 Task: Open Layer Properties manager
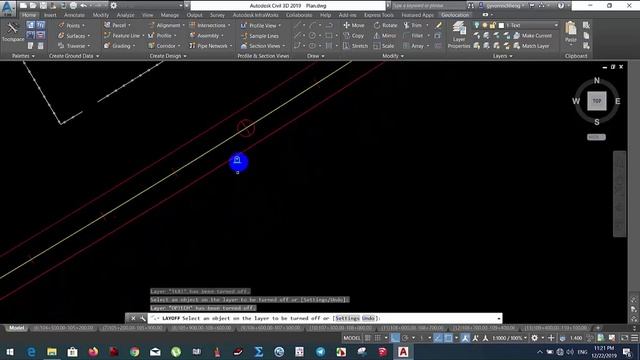pyautogui.click(x=459, y=36)
